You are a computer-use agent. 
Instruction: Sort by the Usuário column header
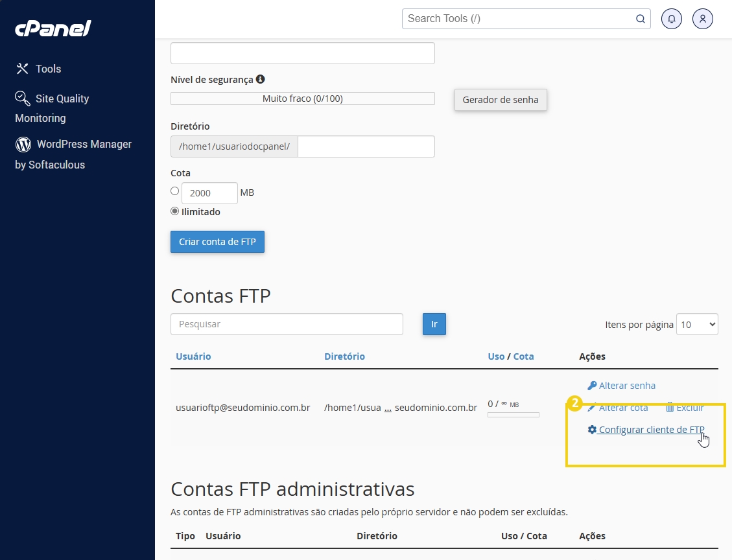(x=193, y=356)
